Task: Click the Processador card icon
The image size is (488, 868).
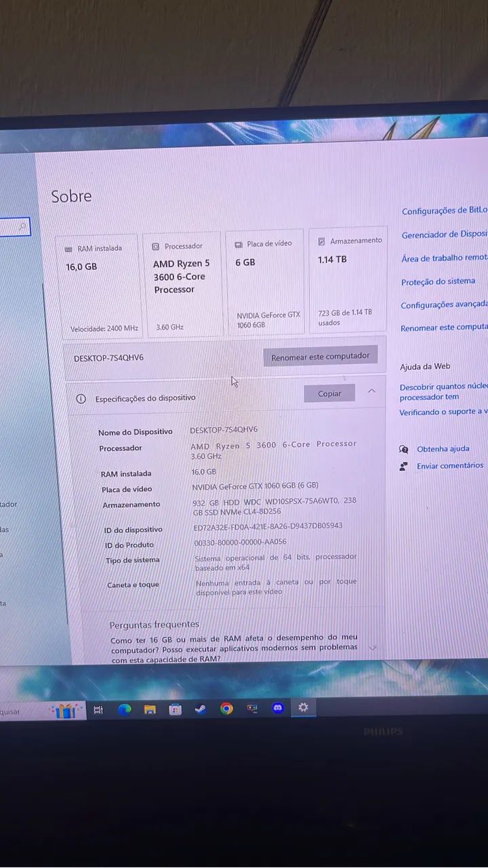Action: pos(157,246)
